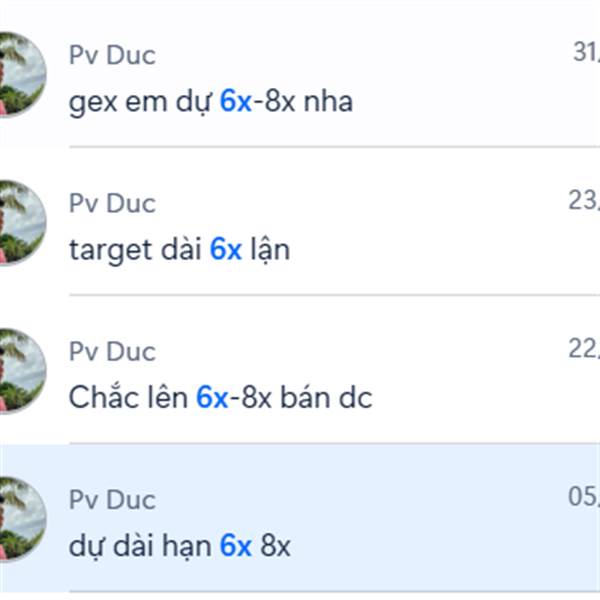Image resolution: width=600 pixels, height=600 pixels.
Task: Click the date starting with 31 on the first result
Action: coord(586,52)
